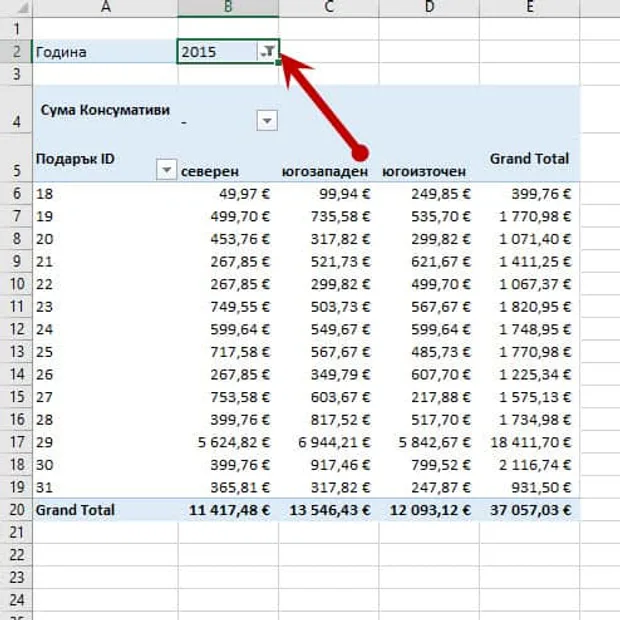620x620 pixels.
Task: Select cell with value 799,52 €
Action: click(x=429, y=465)
